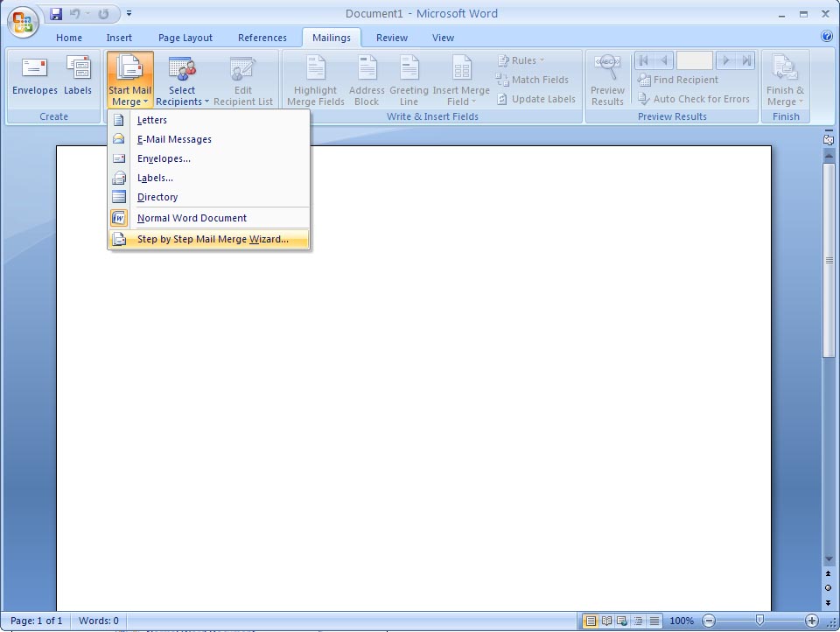Switch to Print Layout view
840x632 pixels.
[591, 621]
